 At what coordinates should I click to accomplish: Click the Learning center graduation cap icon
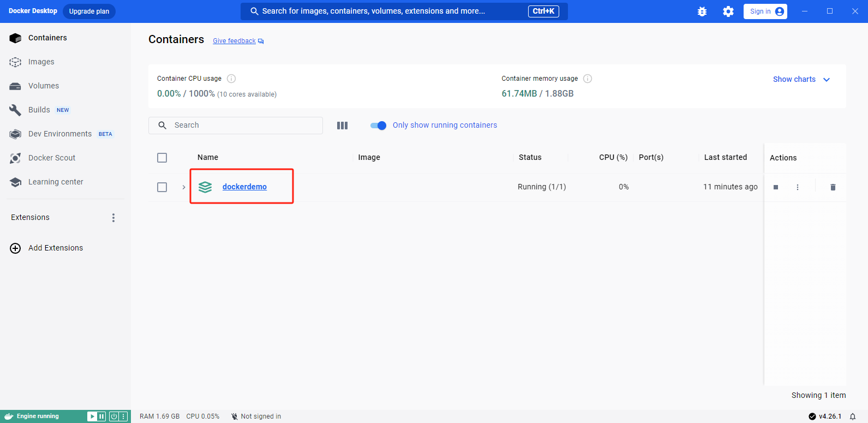15,182
